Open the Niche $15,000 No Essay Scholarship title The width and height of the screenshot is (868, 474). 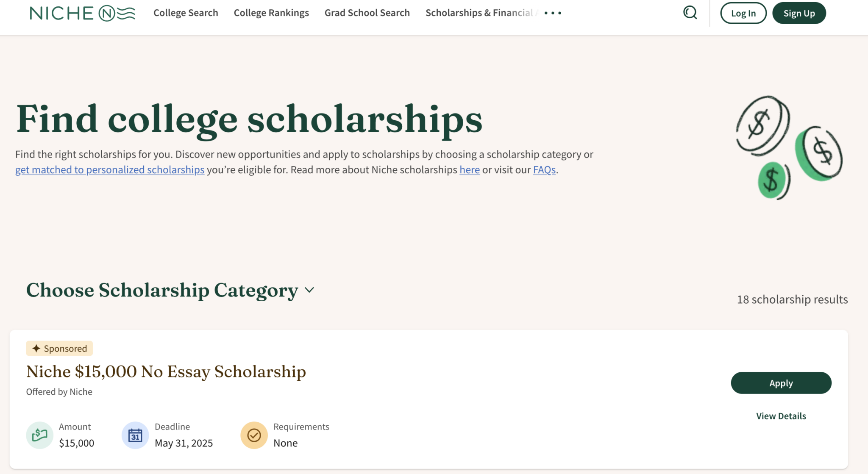pos(166,371)
